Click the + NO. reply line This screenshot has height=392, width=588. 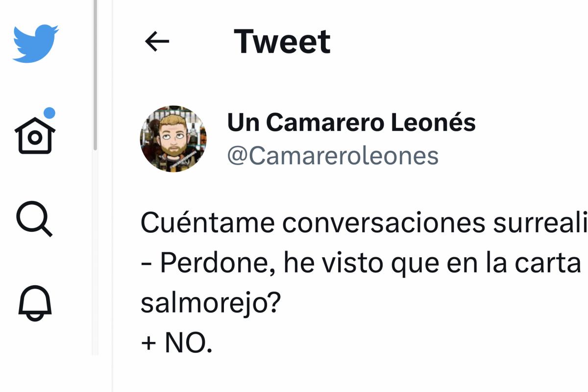[x=176, y=343]
